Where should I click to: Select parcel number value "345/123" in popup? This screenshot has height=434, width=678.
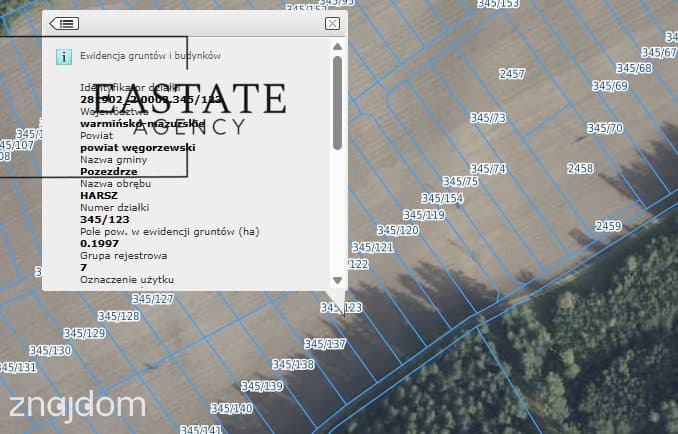pos(105,220)
